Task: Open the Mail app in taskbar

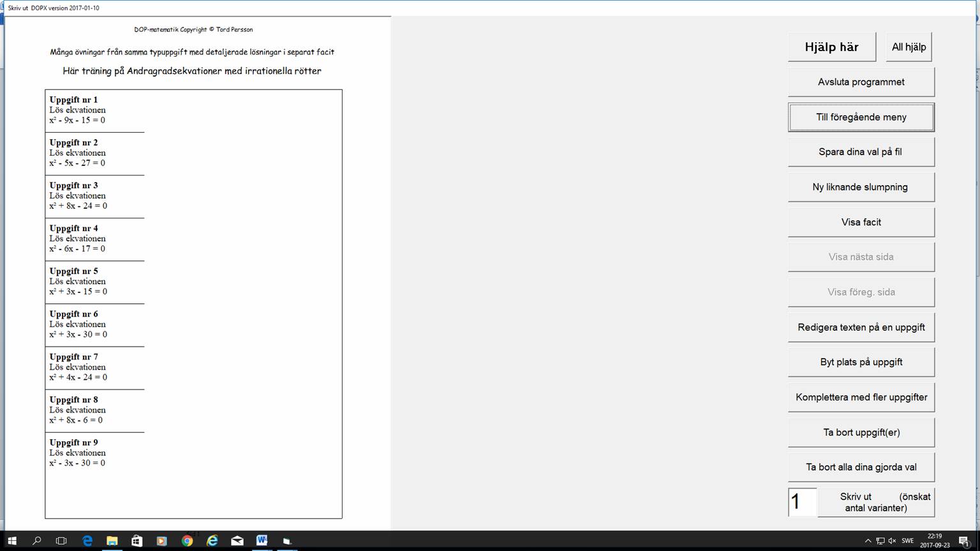Action: click(237, 541)
